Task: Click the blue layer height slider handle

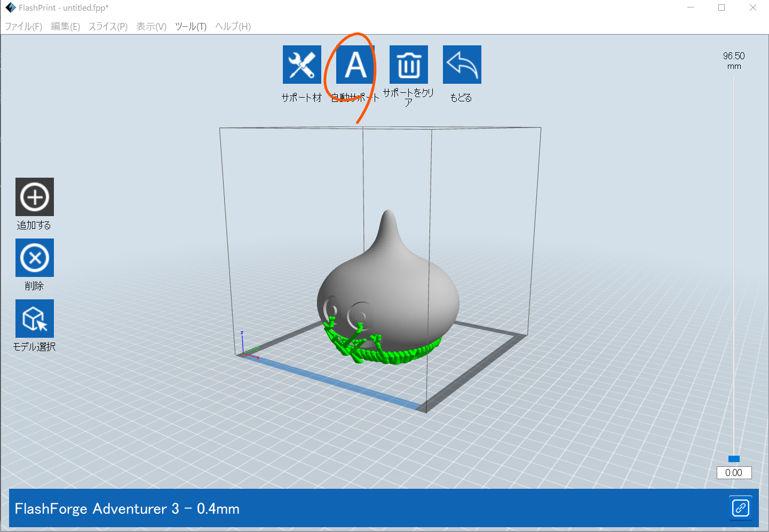Action: (734, 459)
